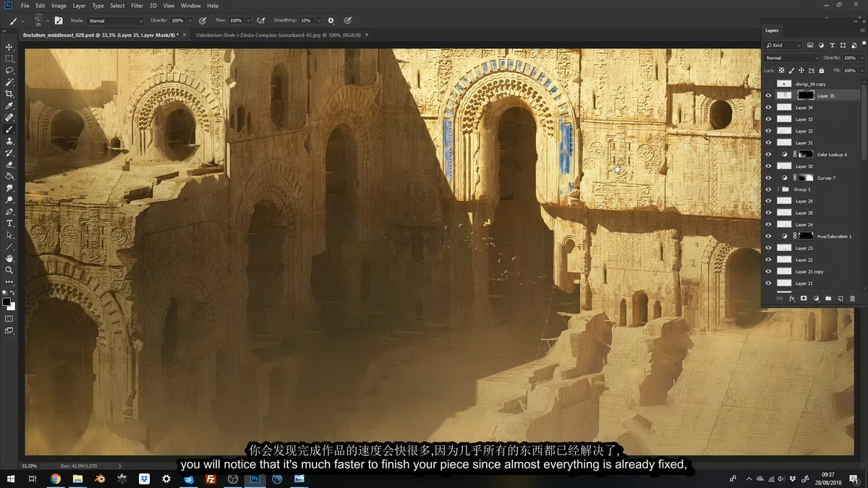Open smoothing options gear

[331, 20]
